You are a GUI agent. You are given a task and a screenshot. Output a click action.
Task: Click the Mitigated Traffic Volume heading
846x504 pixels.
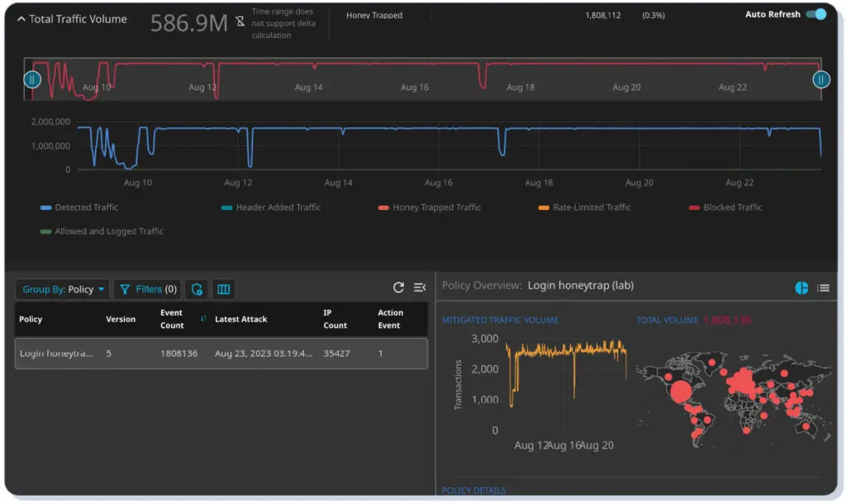500,320
